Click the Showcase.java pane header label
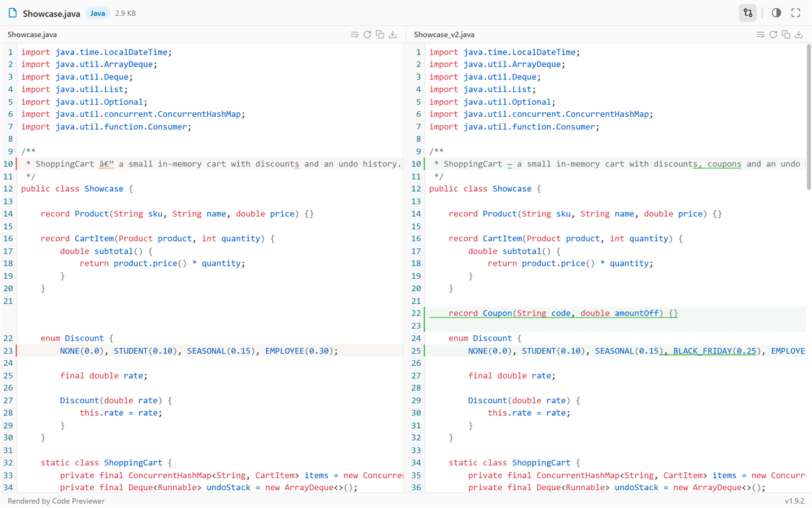Image resolution: width=812 pixels, height=508 pixels. pyautogui.click(x=32, y=34)
